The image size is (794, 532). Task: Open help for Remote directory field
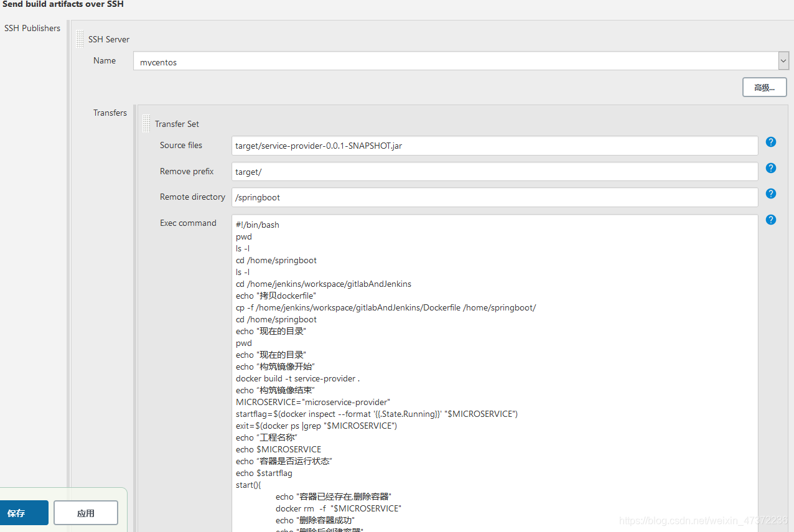point(770,194)
